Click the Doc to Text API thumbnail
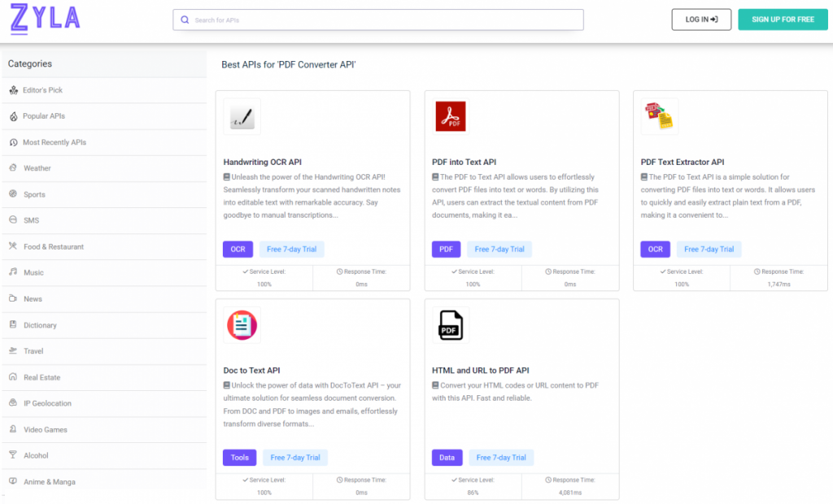Screen dimensions: 833x504 click(242, 325)
